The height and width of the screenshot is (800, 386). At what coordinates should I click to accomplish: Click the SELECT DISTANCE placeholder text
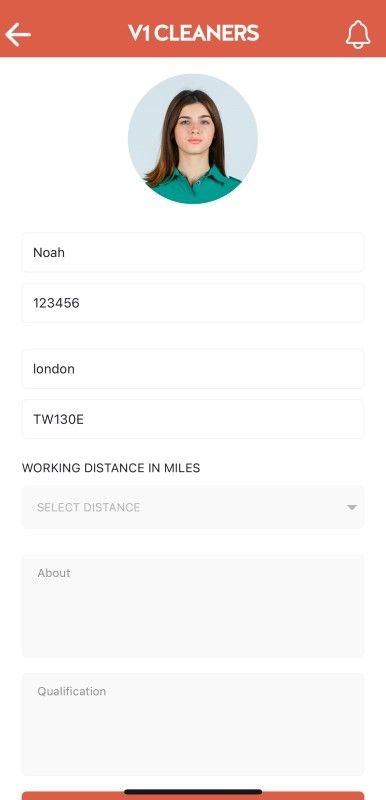[89, 507]
